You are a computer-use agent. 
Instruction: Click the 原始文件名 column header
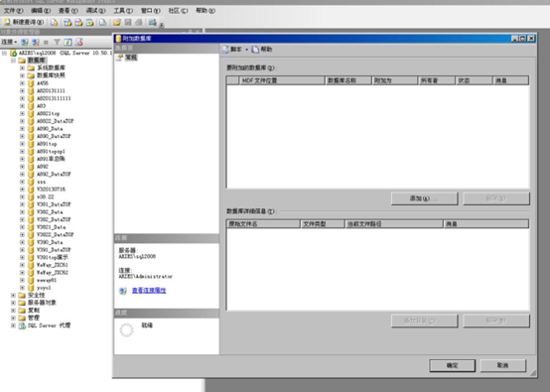263,223
